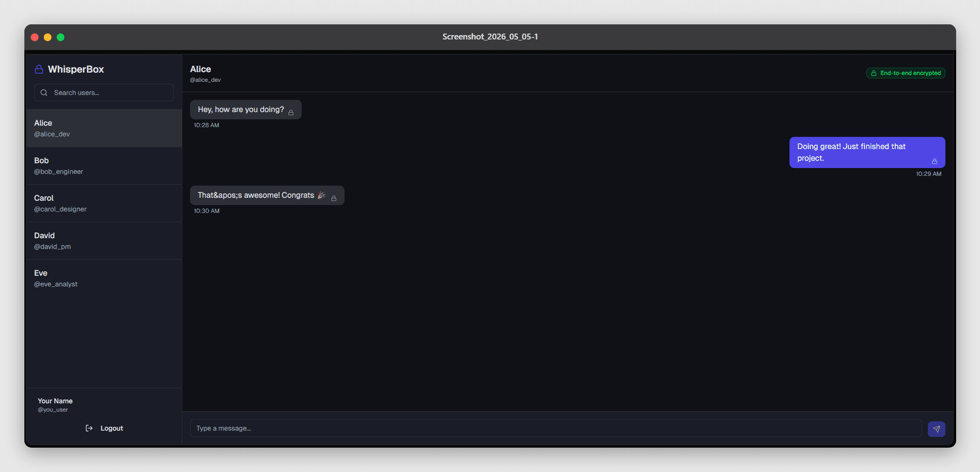Click the logout arrow icon
The height and width of the screenshot is (472, 980).
click(89, 428)
